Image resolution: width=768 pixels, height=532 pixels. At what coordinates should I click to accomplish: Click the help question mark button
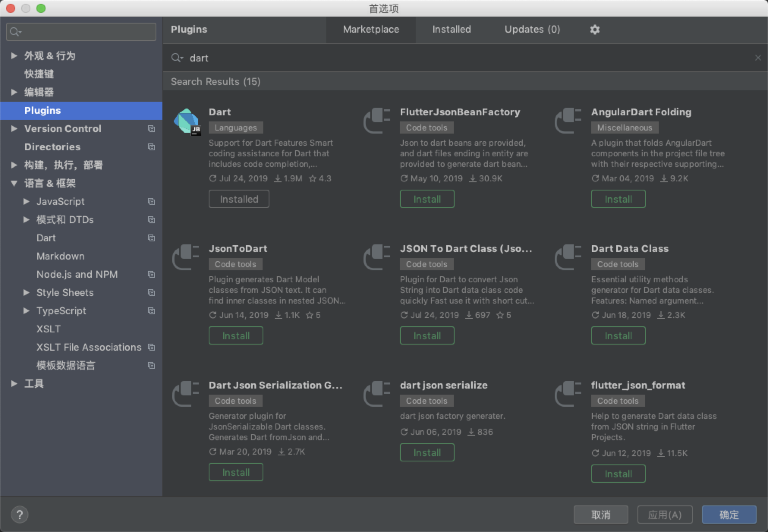(20, 515)
